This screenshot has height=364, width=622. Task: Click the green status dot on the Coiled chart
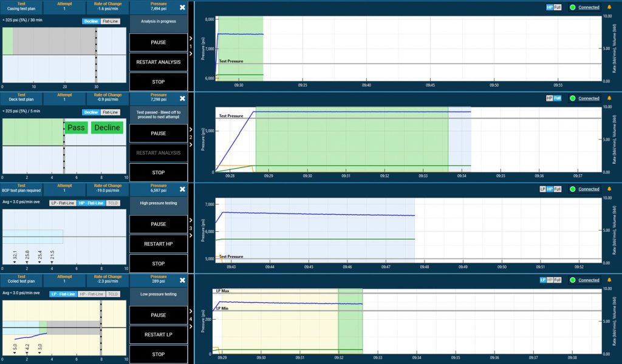pos(572,280)
